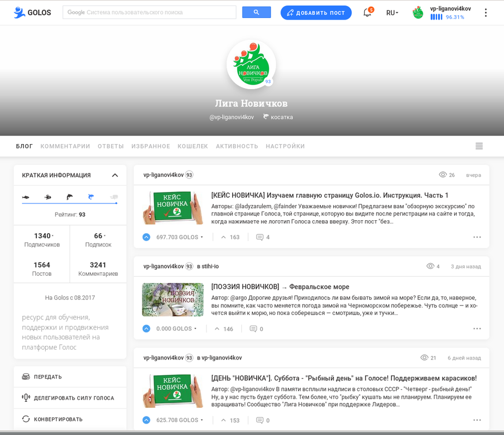The height and width of the screenshot is (435, 504).
Task: Open the RU language dropdown
Action: click(392, 13)
